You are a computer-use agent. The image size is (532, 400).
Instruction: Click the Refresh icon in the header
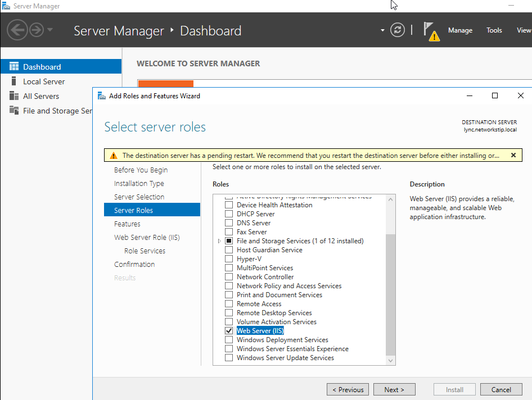[397, 30]
